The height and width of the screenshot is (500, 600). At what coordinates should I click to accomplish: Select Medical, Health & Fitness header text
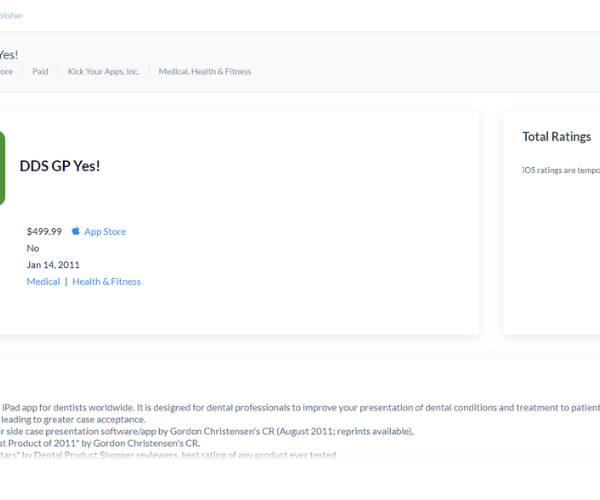[x=205, y=72]
